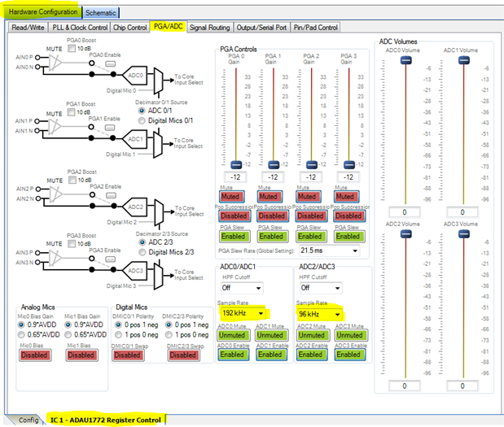The image size is (504, 427).
Task: Click the ADC2 input multiplexer symbol
Action: click(x=159, y=212)
